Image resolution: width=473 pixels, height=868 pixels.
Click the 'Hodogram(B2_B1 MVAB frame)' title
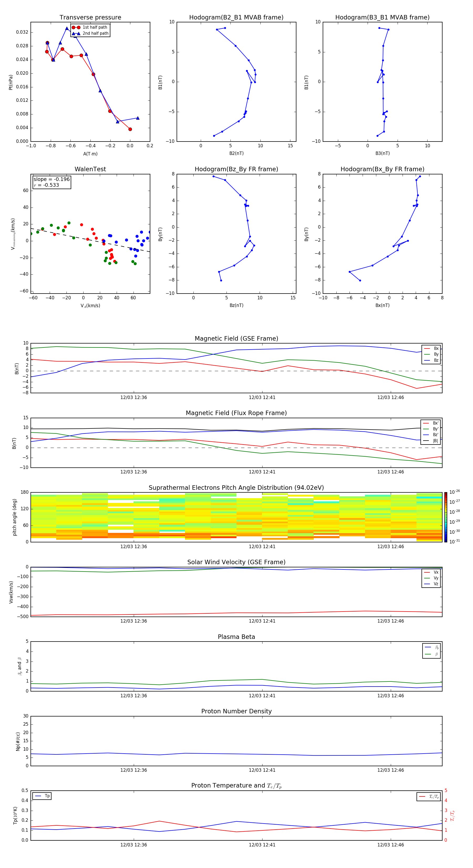(x=236, y=18)
